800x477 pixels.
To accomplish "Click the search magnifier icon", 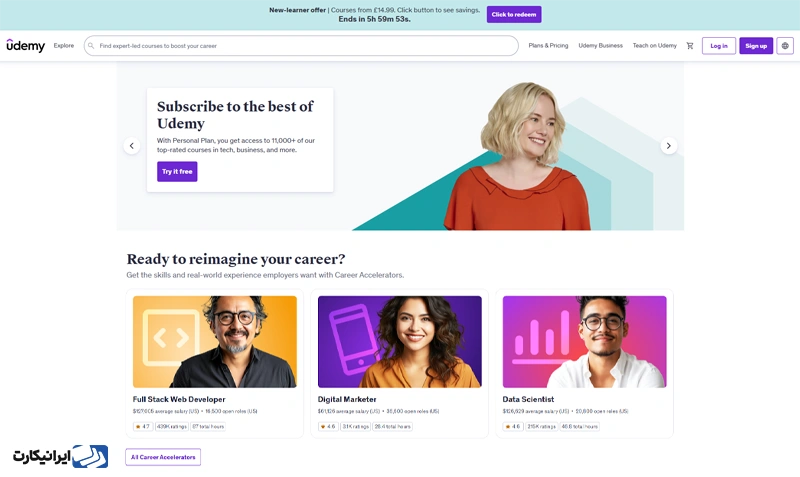I will tap(91, 46).
